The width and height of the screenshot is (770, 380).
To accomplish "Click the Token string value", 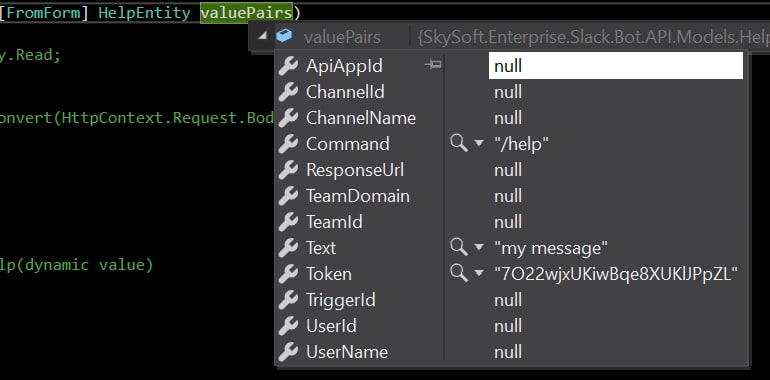I will pyautogui.click(x=616, y=274).
